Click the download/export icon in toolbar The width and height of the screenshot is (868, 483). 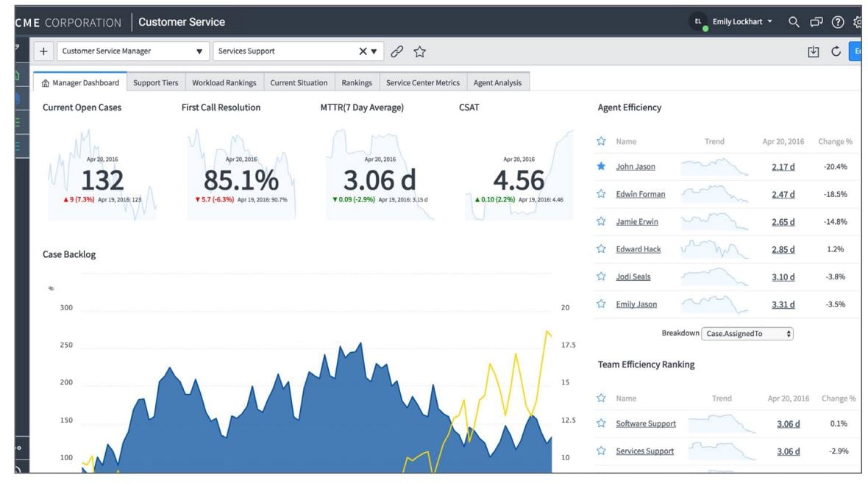[x=813, y=51]
